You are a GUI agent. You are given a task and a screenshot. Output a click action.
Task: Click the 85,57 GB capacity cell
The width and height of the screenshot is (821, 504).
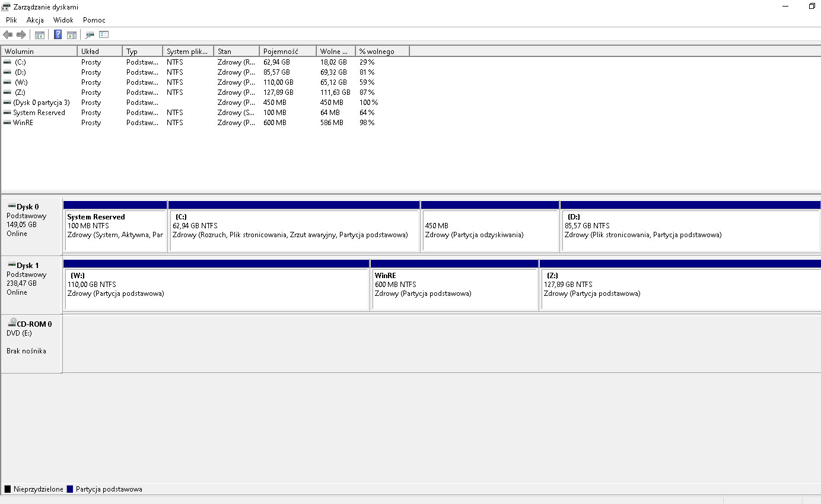click(x=276, y=72)
